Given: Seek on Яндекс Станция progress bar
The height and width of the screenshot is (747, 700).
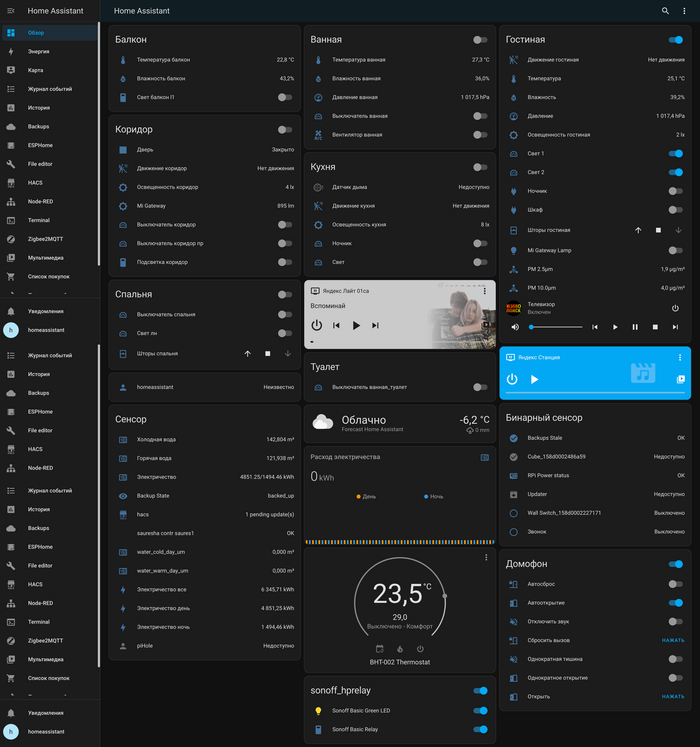Looking at the screenshot, I should (x=595, y=393).
